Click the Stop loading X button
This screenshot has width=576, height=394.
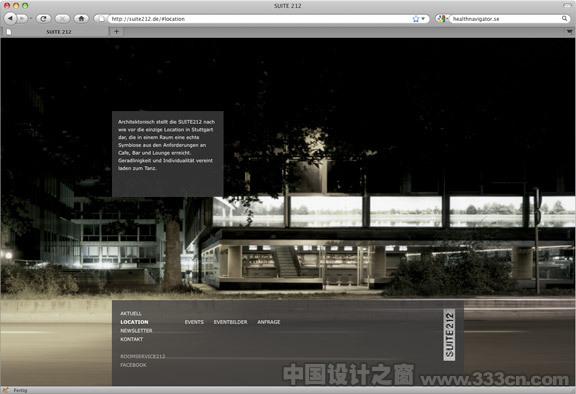(x=62, y=18)
